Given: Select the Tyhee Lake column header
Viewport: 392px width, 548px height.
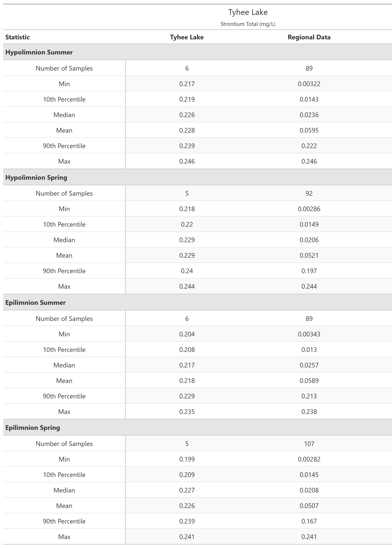Looking at the screenshot, I should [187, 37].
